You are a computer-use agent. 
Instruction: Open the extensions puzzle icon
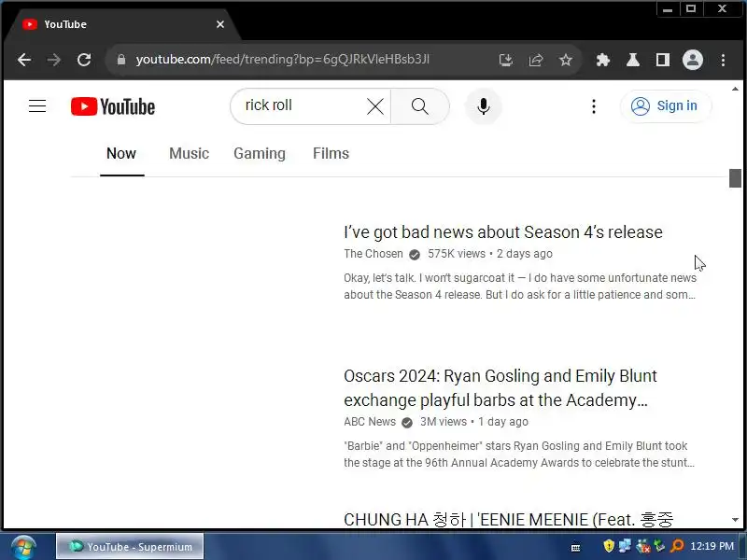[x=602, y=60]
